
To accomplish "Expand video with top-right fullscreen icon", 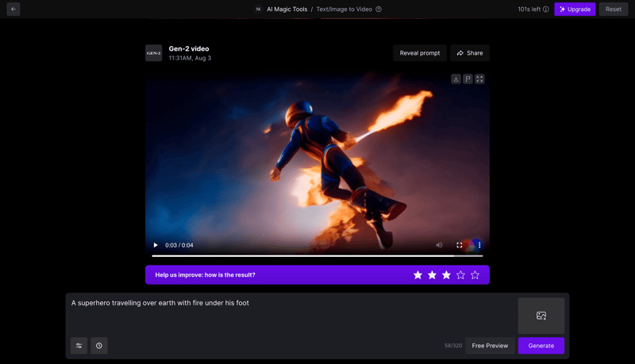I will point(479,79).
